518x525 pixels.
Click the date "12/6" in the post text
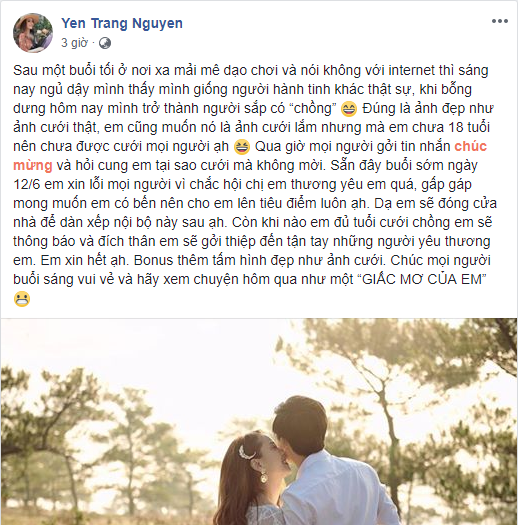[x=26, y=184]
